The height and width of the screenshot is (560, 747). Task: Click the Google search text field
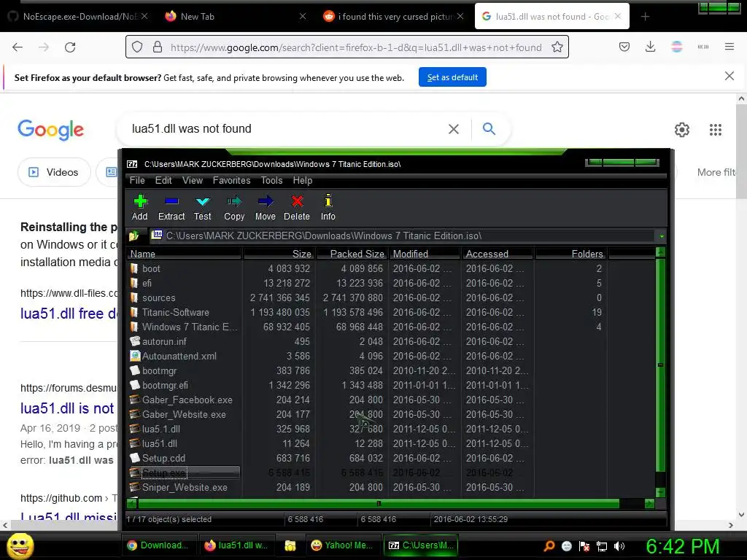(x=286, y=129)
